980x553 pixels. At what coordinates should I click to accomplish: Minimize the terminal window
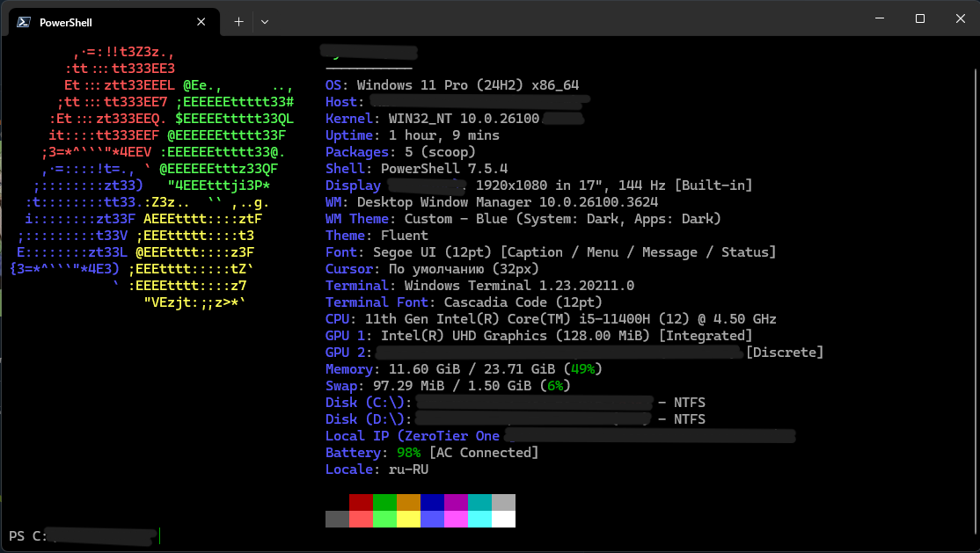[x=878, y=18]
